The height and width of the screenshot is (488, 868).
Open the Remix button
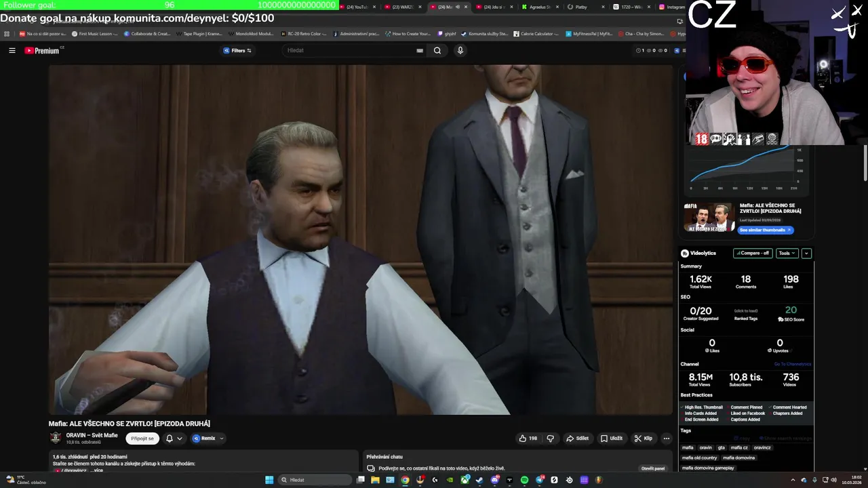click(x=204, y=439)
